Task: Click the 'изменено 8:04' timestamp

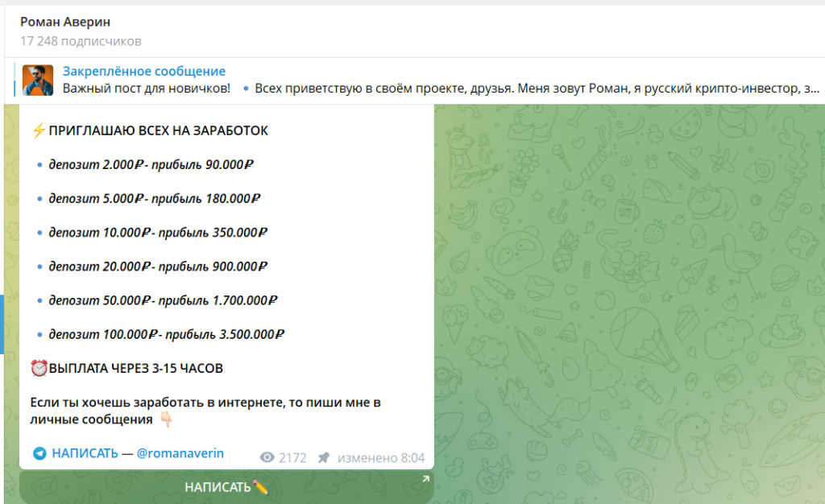Action: pyautogui.click(x=381, y=458)
